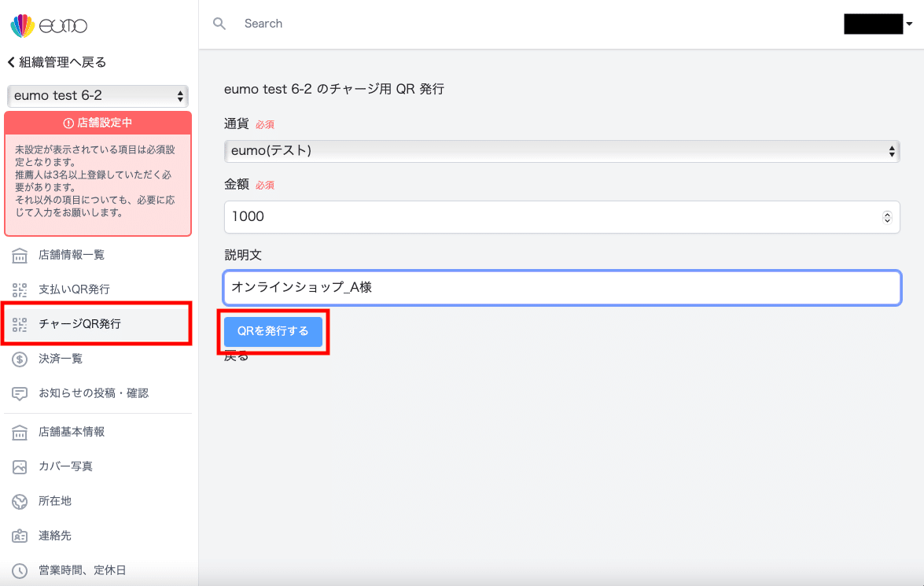The width and height of the screenshot is (924, 586).
Task: Click the 戻る link below the button
Action: click(236, 356)
